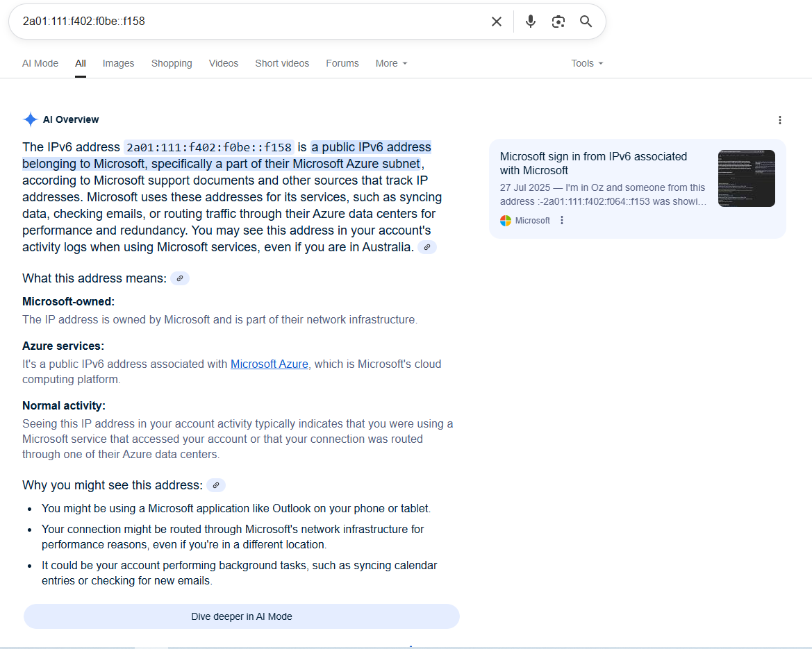Go to the Images tab

coord(118,63)
